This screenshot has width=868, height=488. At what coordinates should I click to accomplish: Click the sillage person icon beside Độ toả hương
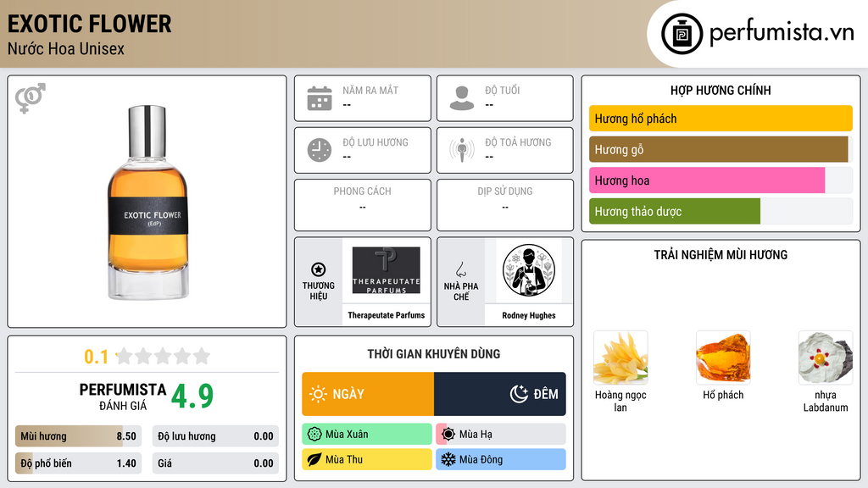(x=462, y=150)
